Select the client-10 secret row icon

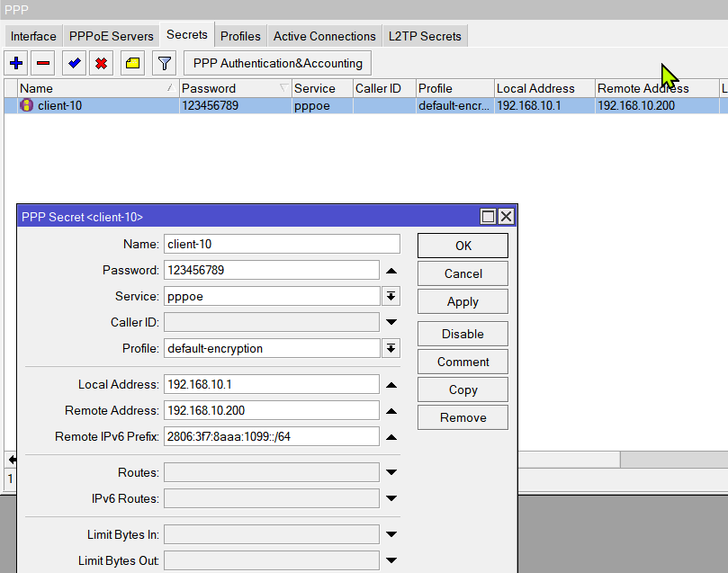(x=26, y=105)
